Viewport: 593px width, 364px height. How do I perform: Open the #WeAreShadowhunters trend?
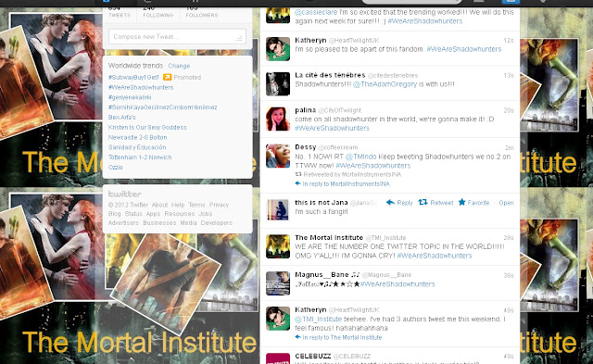point(141,87)
